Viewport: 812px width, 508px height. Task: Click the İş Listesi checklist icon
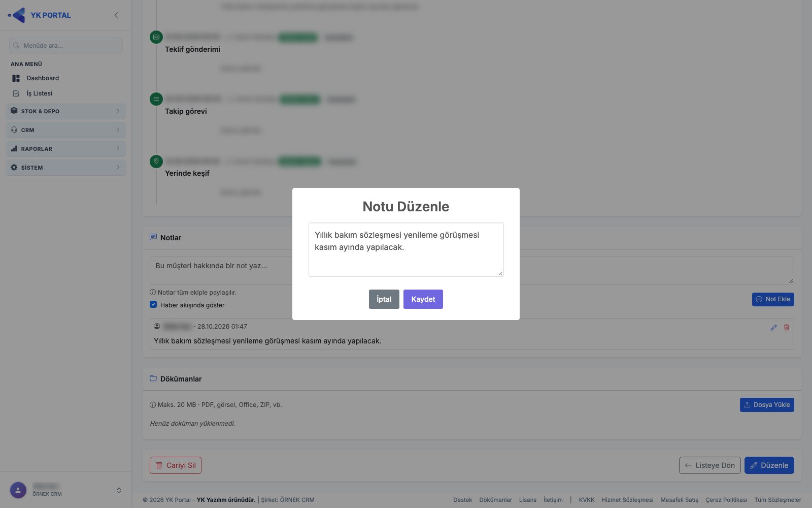pyautogui.click(x=16, y=93)
